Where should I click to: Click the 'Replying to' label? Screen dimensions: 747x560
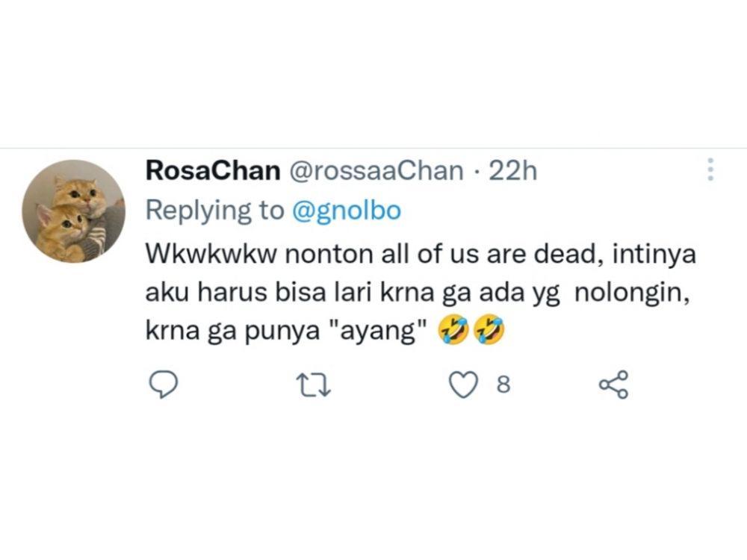(214, 211)
